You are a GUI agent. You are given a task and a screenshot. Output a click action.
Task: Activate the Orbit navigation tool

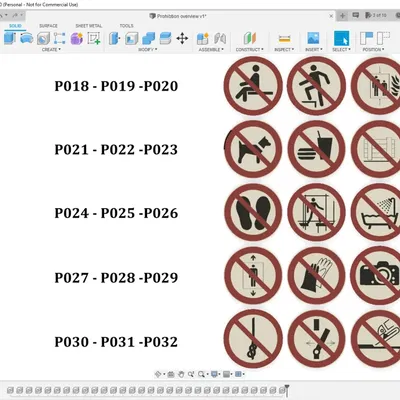pyautogui.click(x=158, y=374)
